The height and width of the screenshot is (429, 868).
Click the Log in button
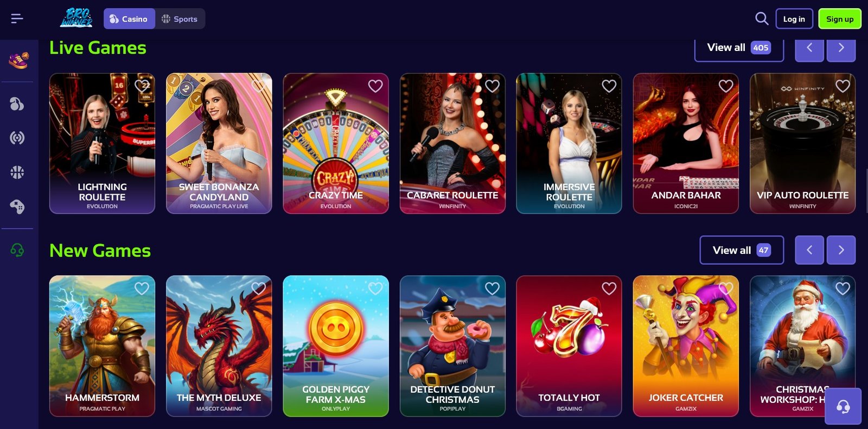pos(794,19)
